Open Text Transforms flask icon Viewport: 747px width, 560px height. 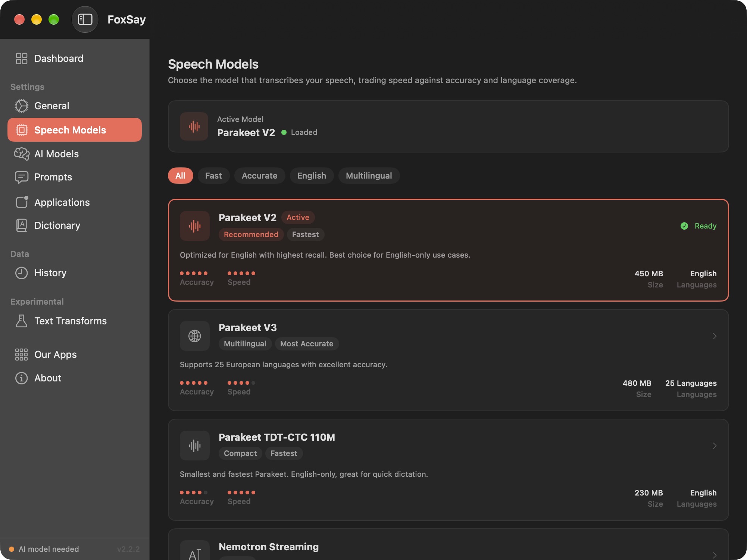21,321
